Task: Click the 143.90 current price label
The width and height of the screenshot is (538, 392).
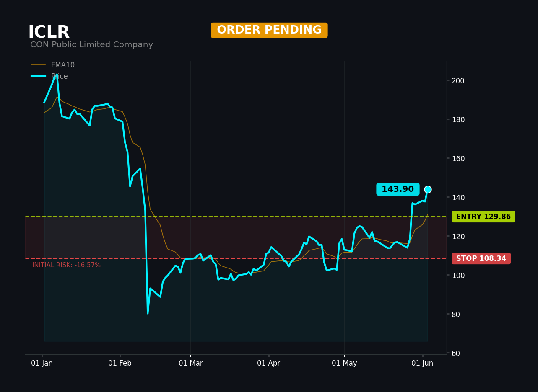Action: coord(398,189)
